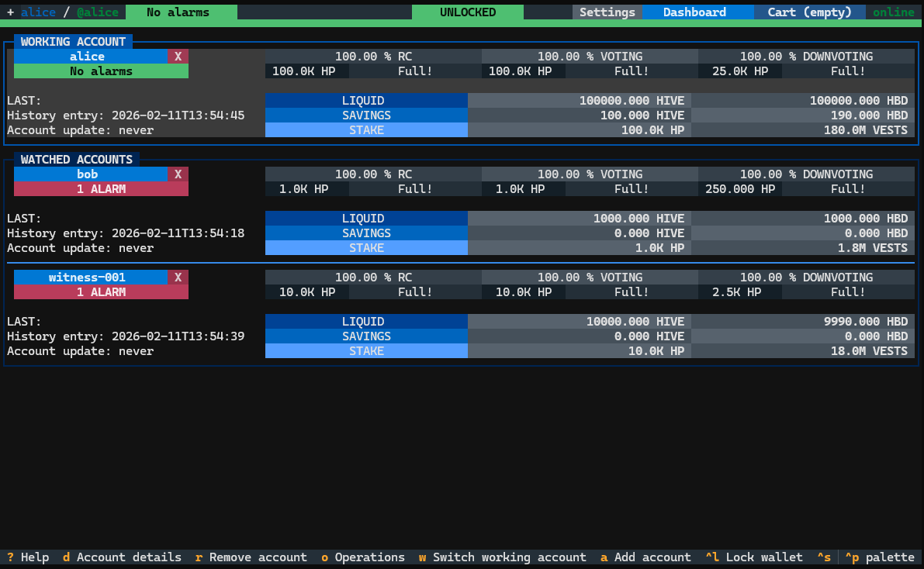Click Lock wallet in footer
Image resolution: width=924 pixels, height=569 pixels.
tap(753, 557)
